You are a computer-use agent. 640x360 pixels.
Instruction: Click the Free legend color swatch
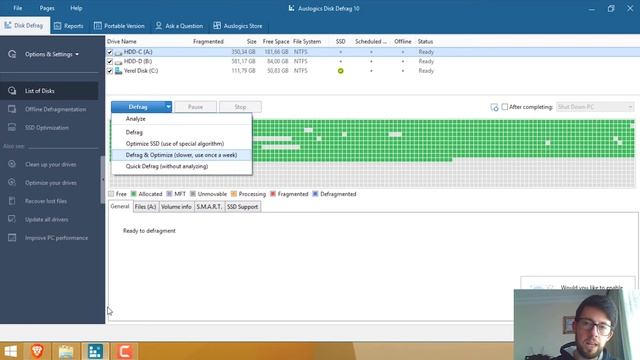pyautogui.click(x=111, y=194)
